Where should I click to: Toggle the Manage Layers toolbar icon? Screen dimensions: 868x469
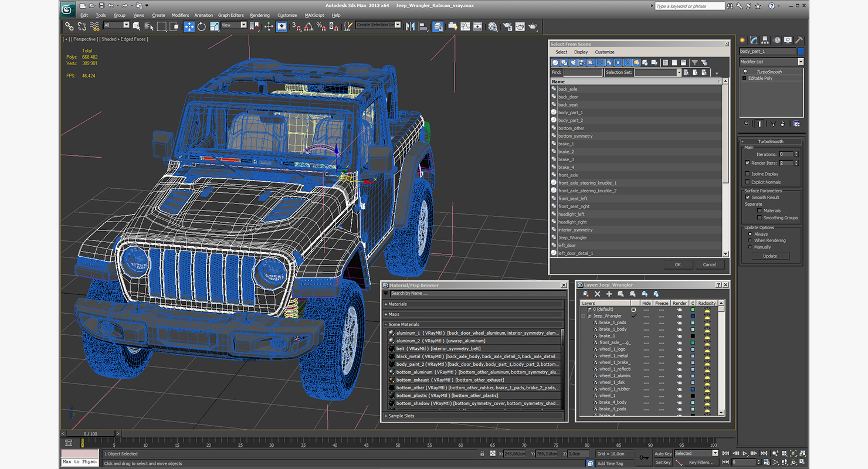click(x=438, y=26)
